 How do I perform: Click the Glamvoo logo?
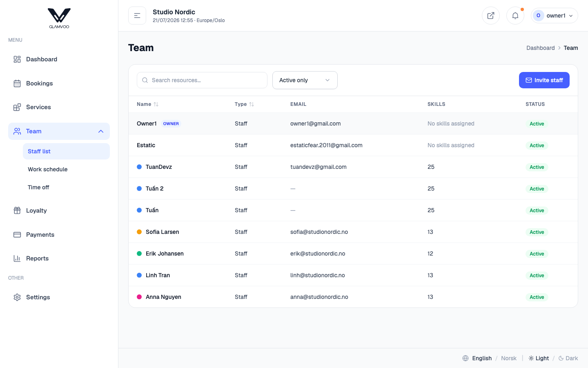[x=59, y=18]
